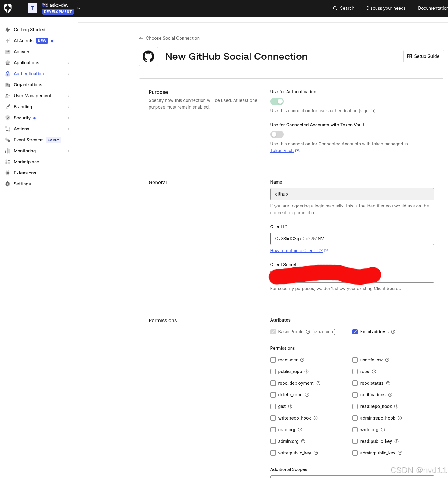This screenshot has width=448, height=478.
Task: Click the search magnifier icon
Action: [335, 8]
